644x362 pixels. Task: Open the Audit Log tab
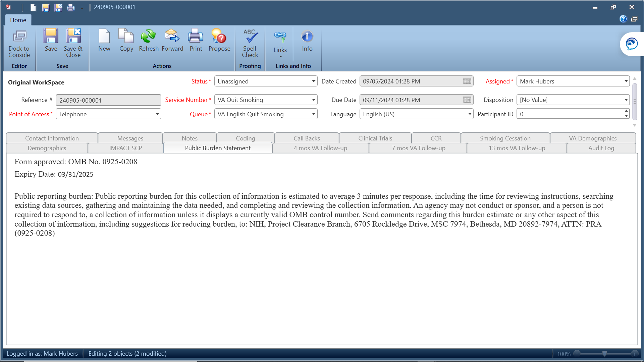coord(601,148)
